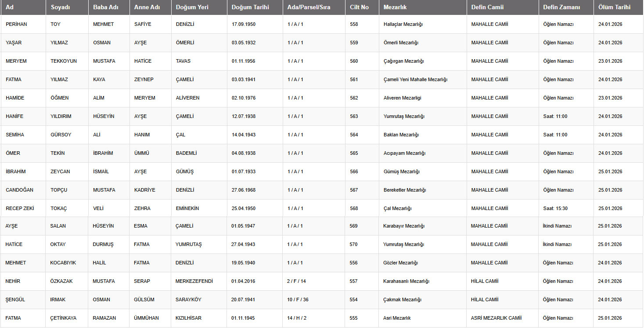Select birthplace cell MERKEZEFENDİ
Viewport: 644px width, 328px height.
click(x=194, y=281)
